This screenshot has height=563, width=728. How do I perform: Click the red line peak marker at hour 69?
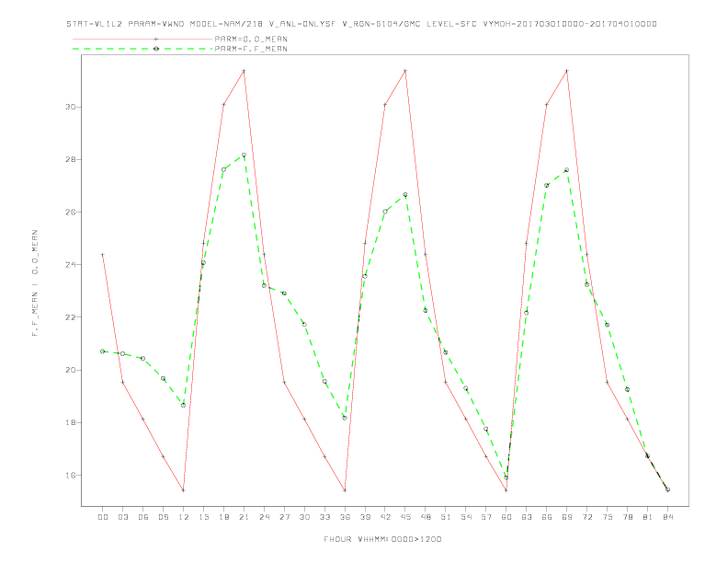566,71
